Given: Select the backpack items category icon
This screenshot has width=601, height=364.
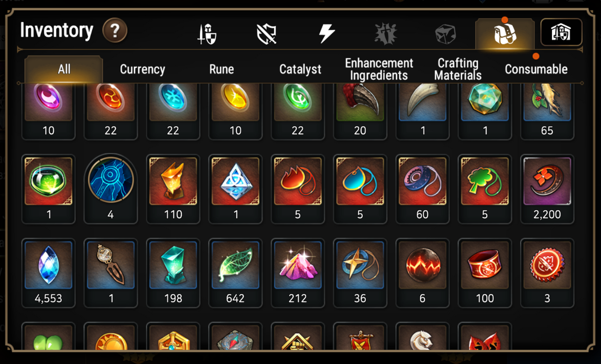Looking at the screenshot, I should click(505, 34).
